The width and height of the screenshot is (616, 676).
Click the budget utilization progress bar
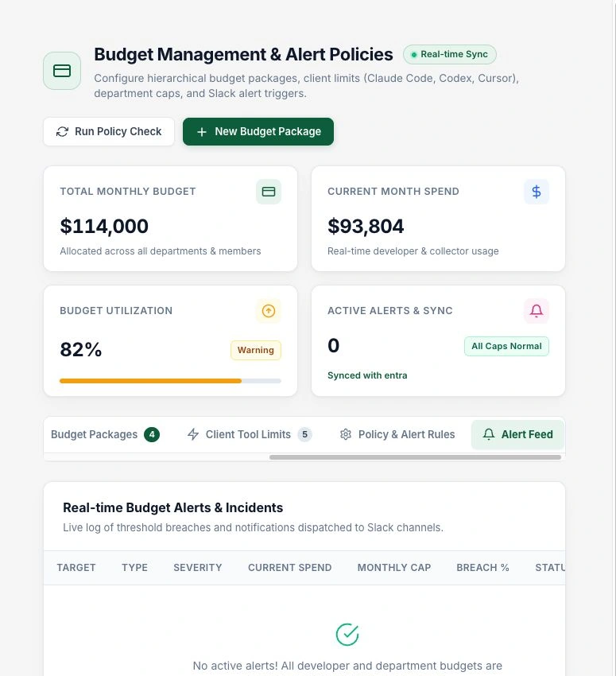click(x=170, y=381)
